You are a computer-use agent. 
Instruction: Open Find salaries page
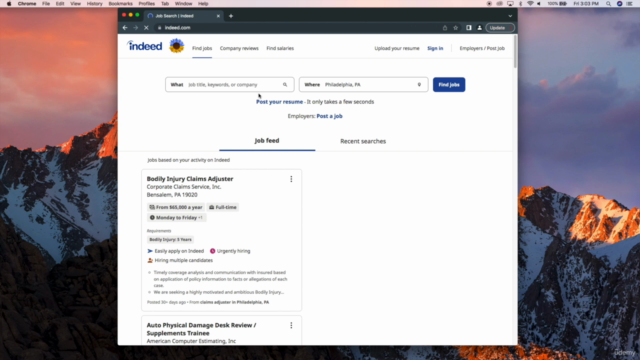pyautogui.click(x=280, y=48)
